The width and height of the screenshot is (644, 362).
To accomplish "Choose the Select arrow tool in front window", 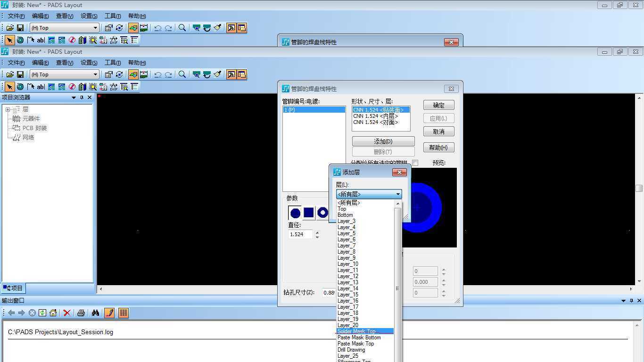I will click(9, 87).
